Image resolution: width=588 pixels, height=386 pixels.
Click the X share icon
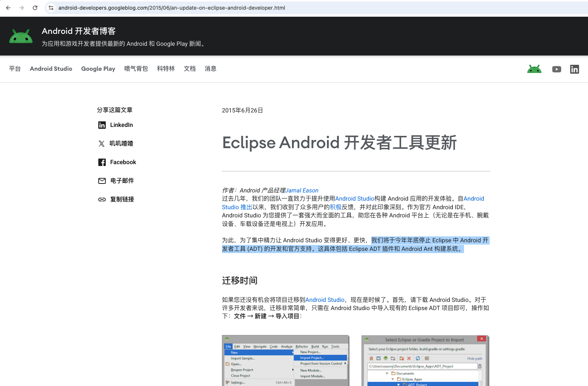point(102,144)
